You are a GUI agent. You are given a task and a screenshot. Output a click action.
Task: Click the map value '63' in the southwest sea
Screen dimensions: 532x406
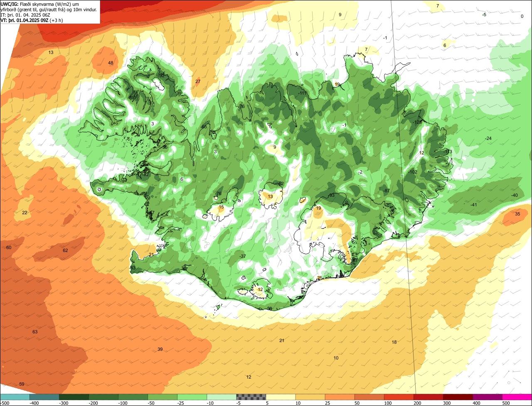pos(35,332)
